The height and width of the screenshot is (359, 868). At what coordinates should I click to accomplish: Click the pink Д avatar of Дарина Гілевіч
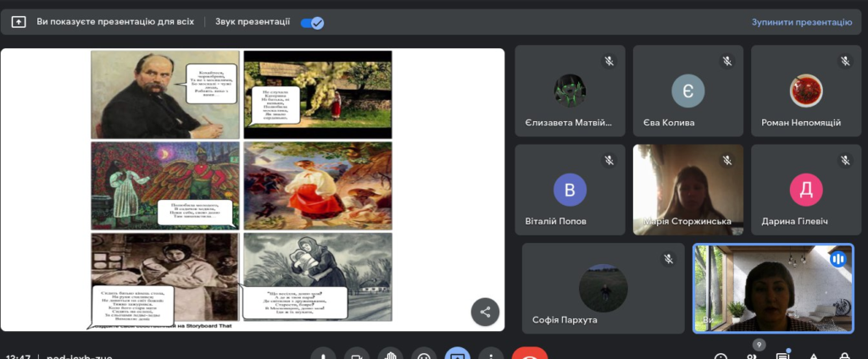pyautogui.click(x=806, y=190)
